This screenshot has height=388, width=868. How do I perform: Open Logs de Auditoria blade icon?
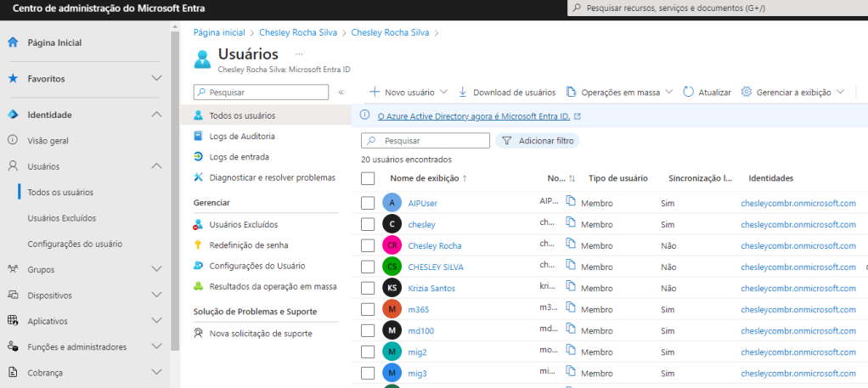(198, 136)
